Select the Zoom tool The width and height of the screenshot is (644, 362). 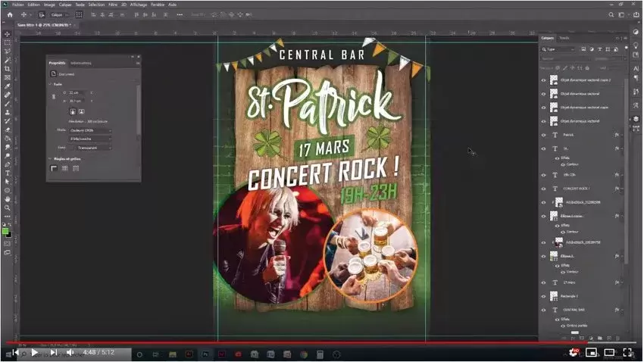(8, 208)
